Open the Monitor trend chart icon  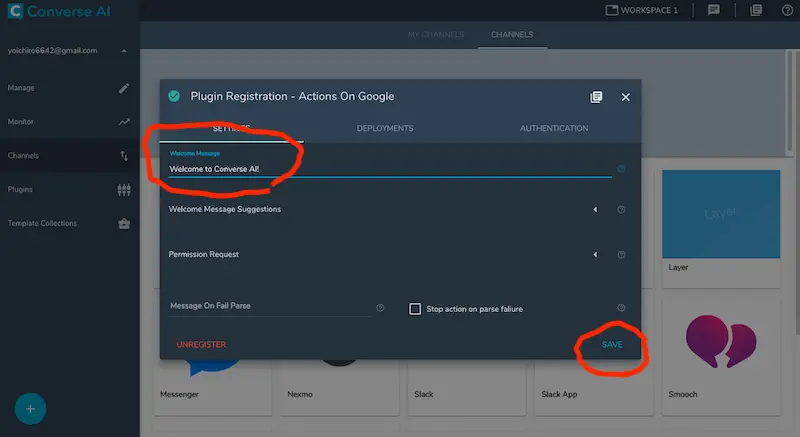(x=124, y=122)
